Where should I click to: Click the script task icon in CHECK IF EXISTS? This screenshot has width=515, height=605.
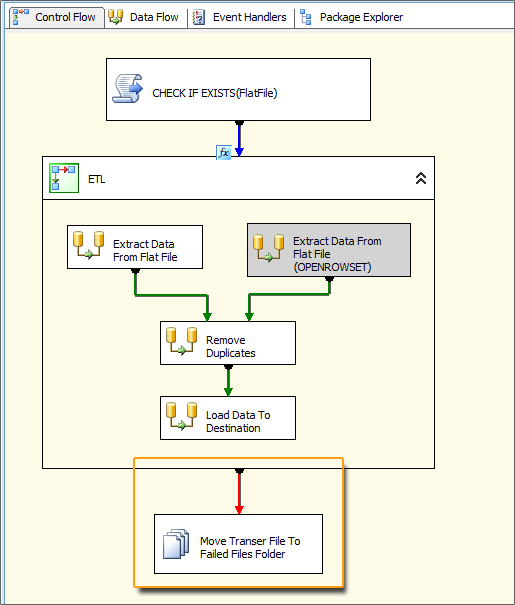[127, 89]
